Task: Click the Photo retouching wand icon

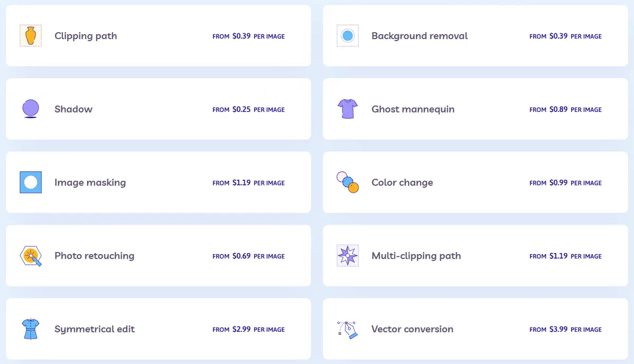Action: pos(31,256)
